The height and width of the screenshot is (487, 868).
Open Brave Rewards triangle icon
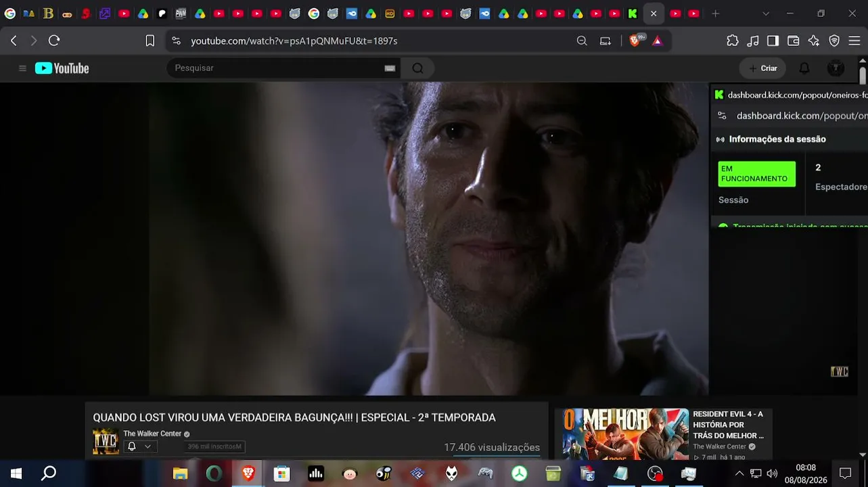coord(658,41)
